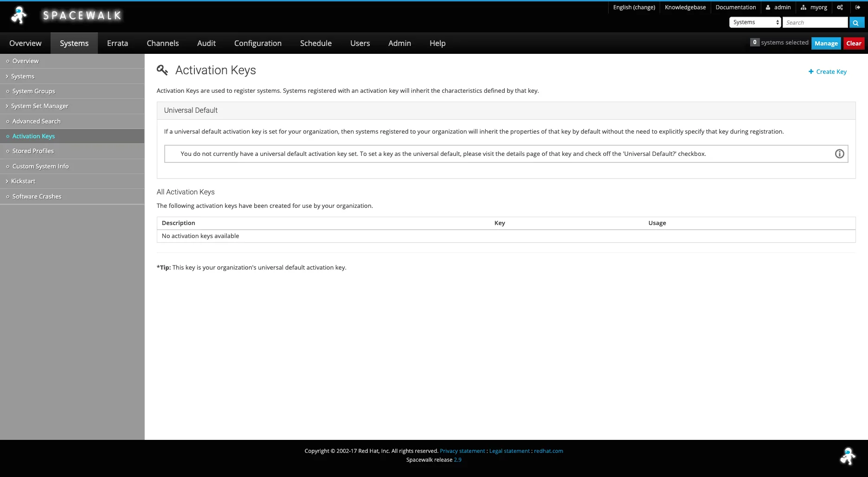
Task: Click the Spacewalk astronaut logo in header
Action: 19,15
